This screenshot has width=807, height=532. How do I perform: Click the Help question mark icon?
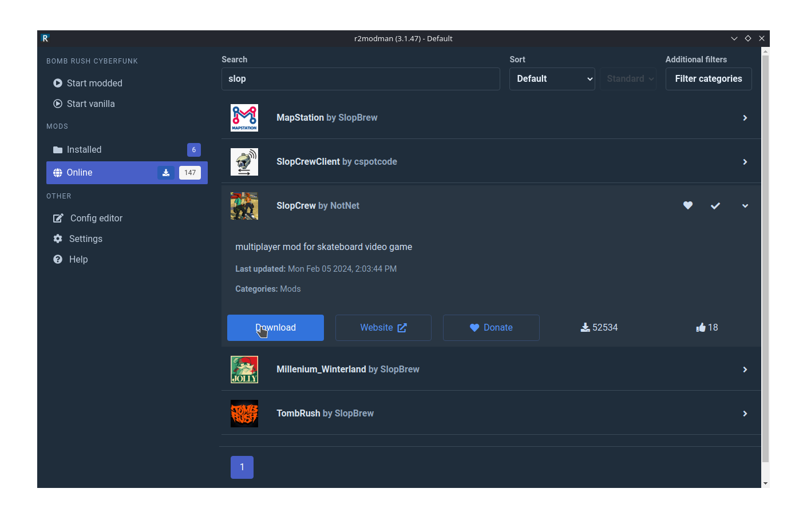[x=58, y=259]
